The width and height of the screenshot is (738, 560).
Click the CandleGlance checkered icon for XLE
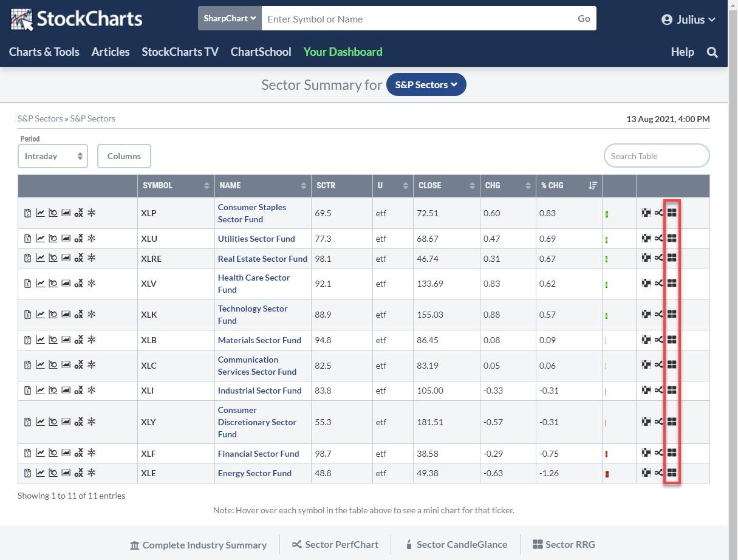(x=646, y=473)
